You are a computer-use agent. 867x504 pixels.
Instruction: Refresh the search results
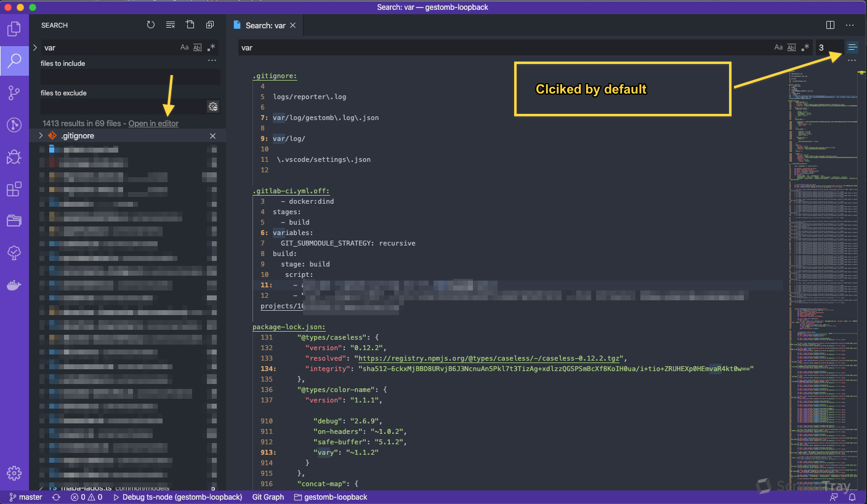point(151,25)
